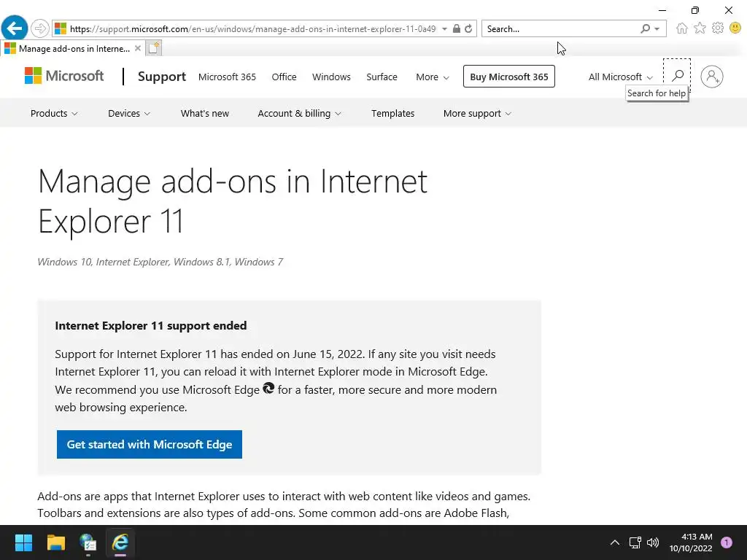Expand the More dropdown
This screenshot has width=747, height=560.
tap(432, 77)
